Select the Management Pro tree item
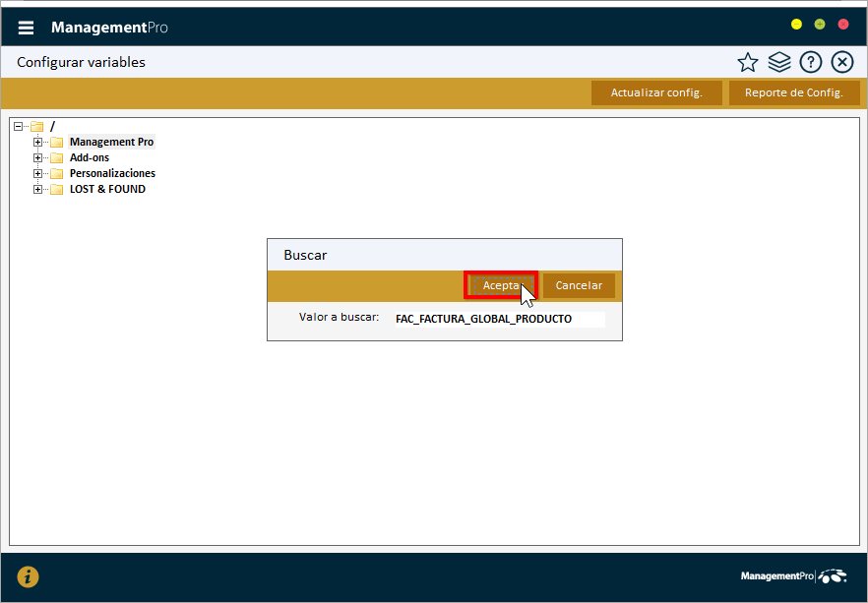868x603 pixels. [111, 143]
